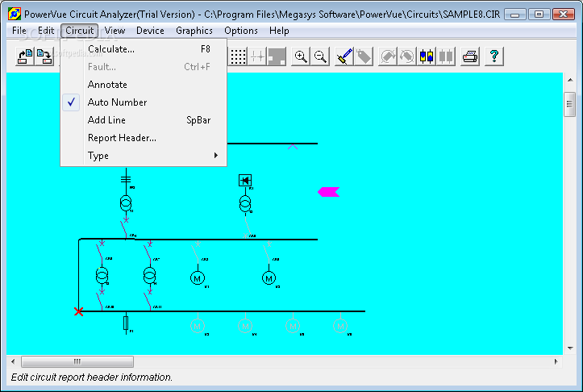This screenshot has height=392, width=583.
Task: Choose Calculate... from the Circuit menu
Action: point(144,49)
